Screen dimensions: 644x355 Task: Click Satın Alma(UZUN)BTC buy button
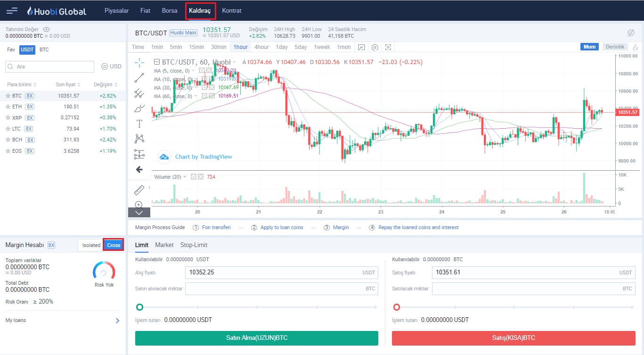coord(257,338)
